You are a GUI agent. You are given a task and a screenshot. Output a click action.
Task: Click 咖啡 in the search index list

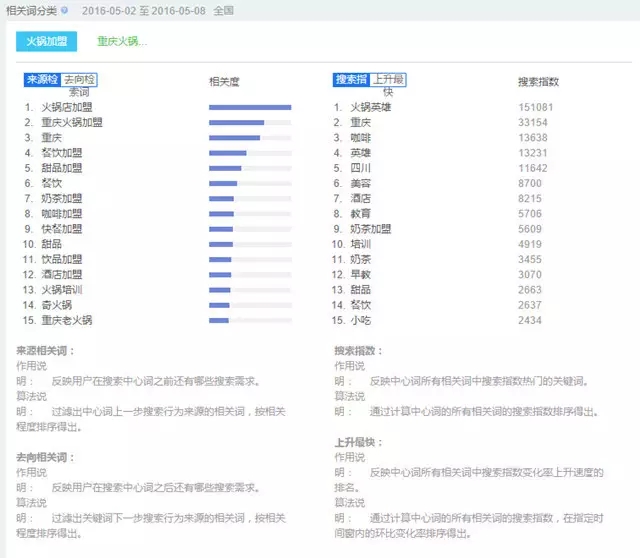[x=359, y=137]
